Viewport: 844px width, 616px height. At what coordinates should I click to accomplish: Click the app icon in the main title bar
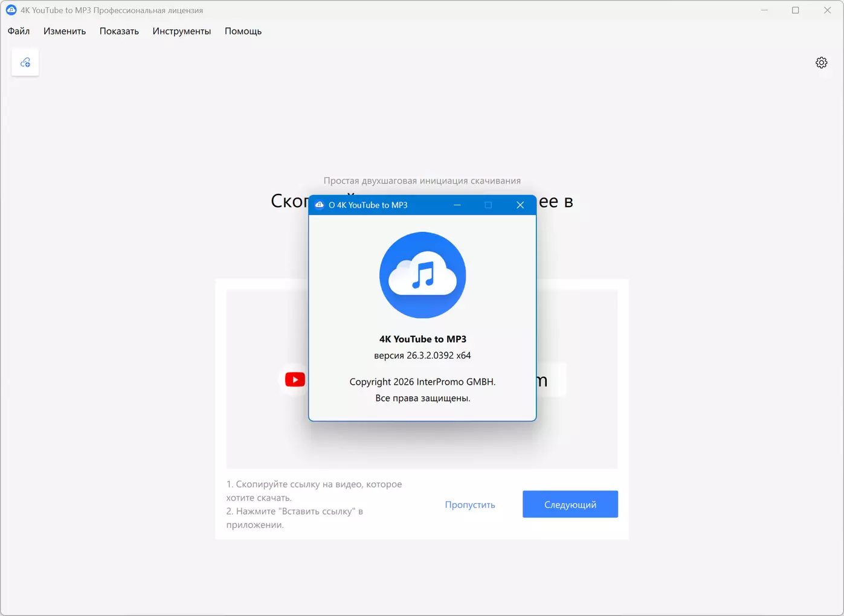[x=11, y=10]
